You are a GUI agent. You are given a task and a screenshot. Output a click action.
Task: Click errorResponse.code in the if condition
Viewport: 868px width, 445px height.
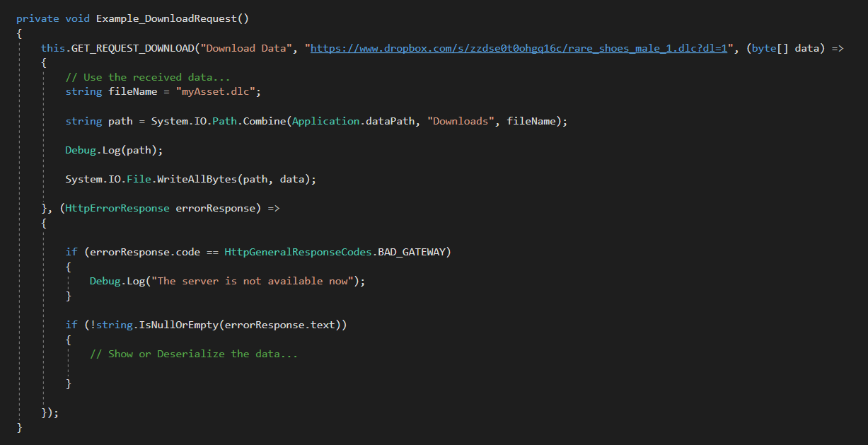[145, 252]
